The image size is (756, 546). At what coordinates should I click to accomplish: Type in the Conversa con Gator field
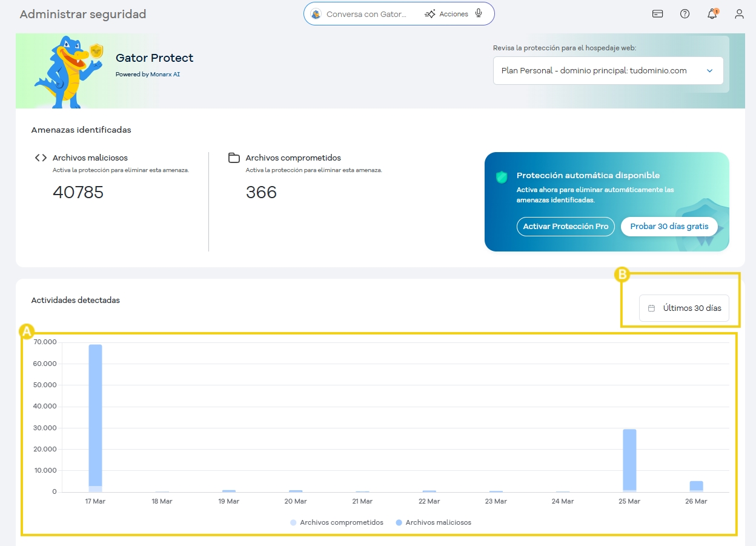pyautogui.click(x=366, y=14)
